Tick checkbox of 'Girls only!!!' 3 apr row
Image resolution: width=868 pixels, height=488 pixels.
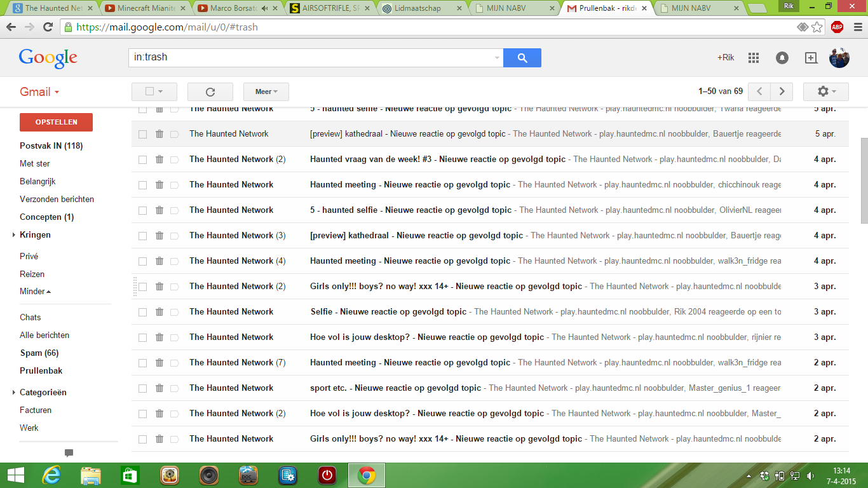pos(142,287)
